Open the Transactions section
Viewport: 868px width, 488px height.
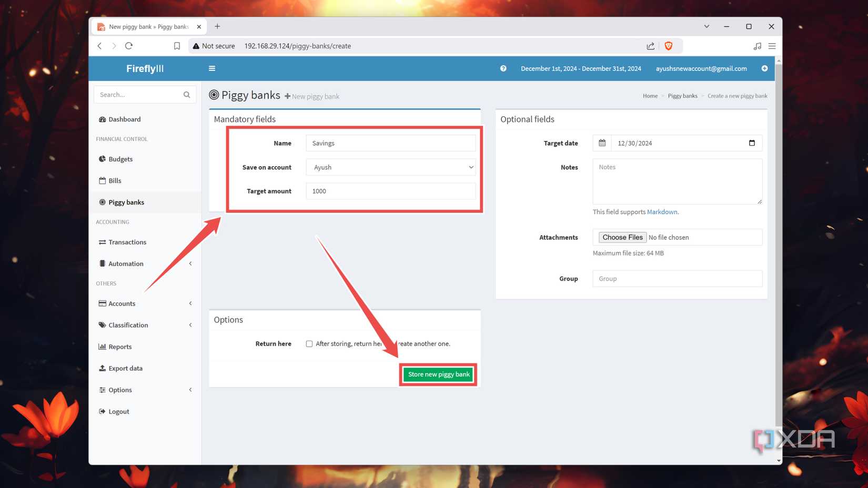click(x=127, y=242)
